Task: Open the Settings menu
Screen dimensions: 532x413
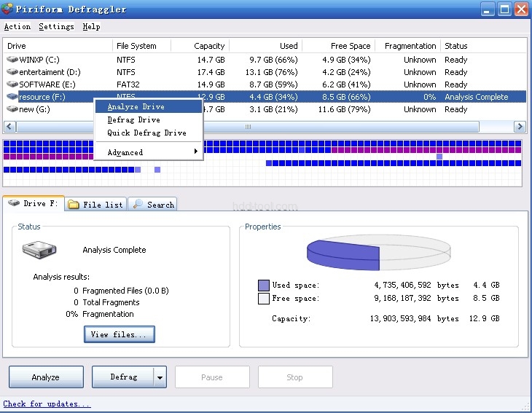Action: 56,26
